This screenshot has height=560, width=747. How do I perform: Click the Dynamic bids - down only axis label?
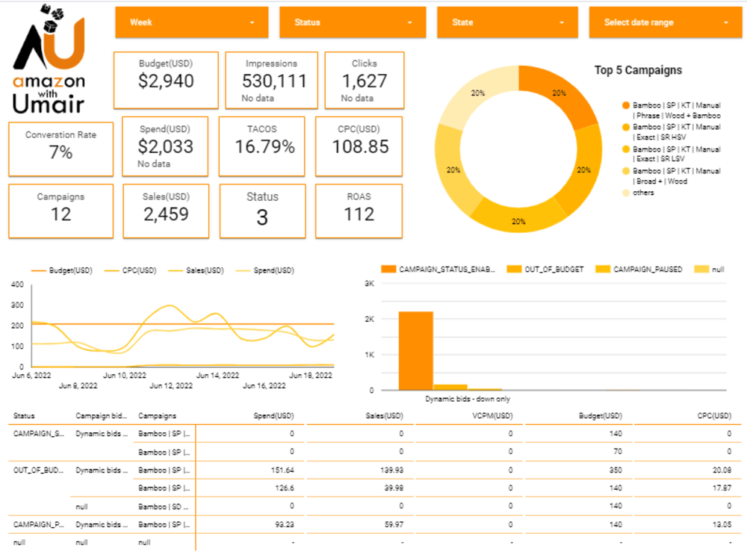[468, 399]
